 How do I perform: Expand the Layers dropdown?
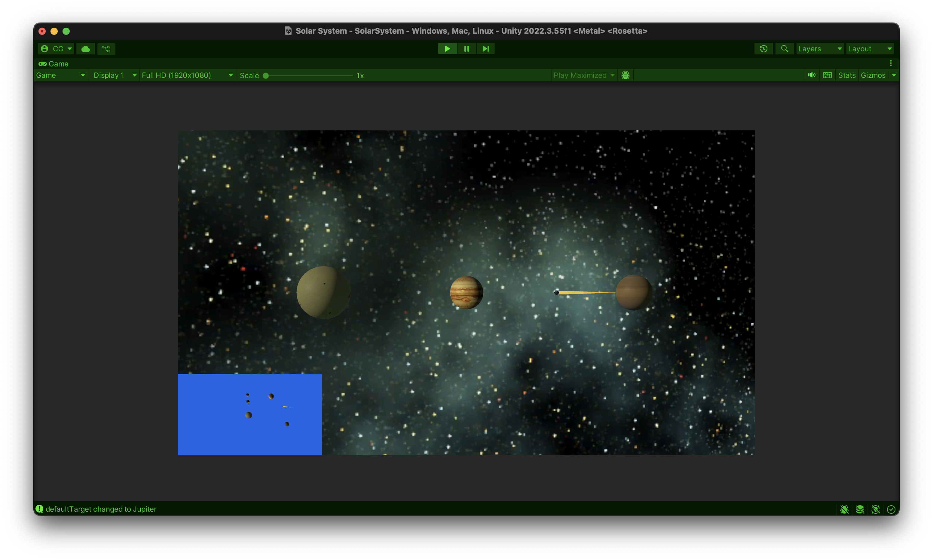(820, 49)
